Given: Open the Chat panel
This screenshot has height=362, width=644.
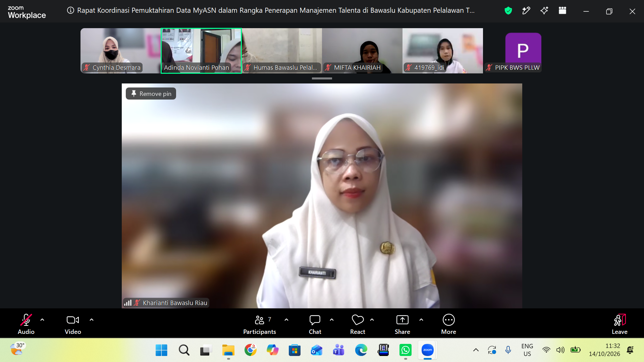Looking at the screenshot, I should pyautogui.click(x=315, y=324).
